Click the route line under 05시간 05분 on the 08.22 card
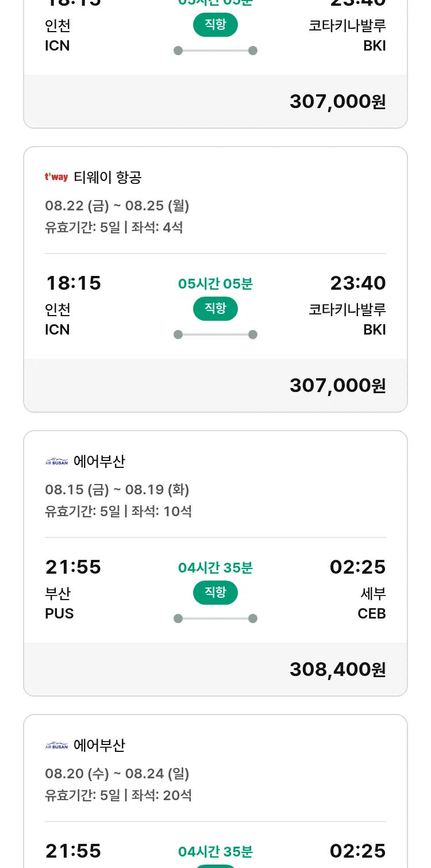 215,335
